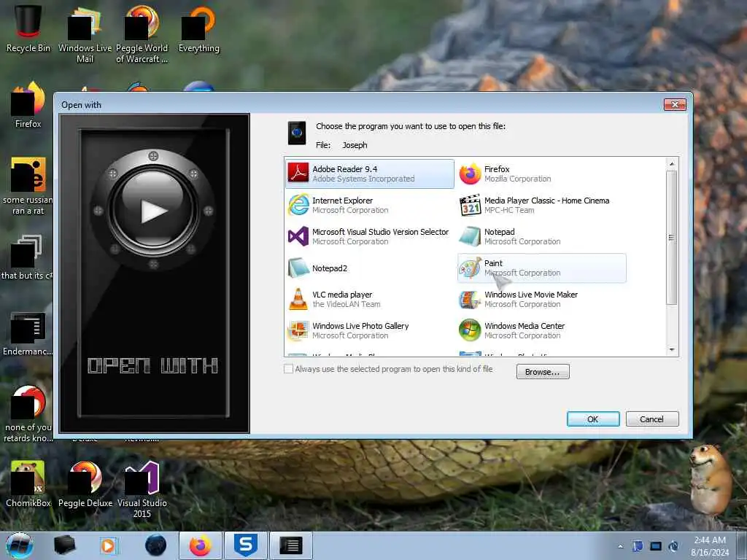The height and width of the screenshot is (560, 747).
Task: Click the Browse... button
Action: [543, 371]
